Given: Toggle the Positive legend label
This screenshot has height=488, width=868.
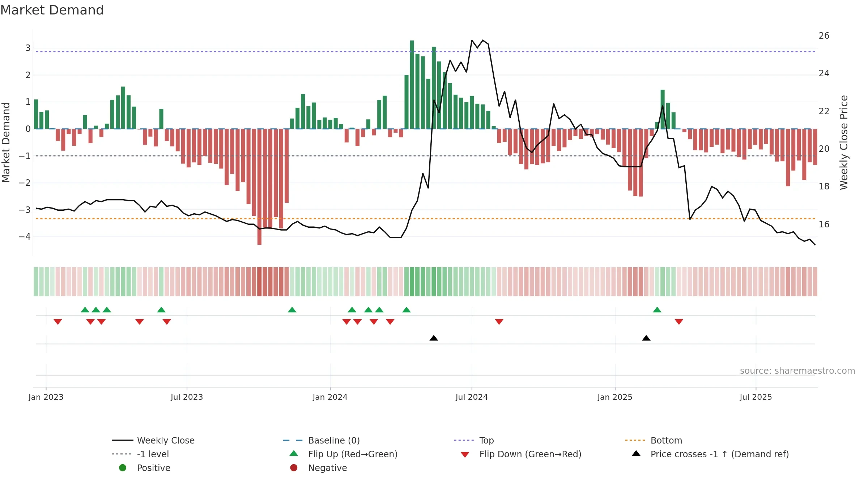Looking at the screenshot, I should point(153,468).
